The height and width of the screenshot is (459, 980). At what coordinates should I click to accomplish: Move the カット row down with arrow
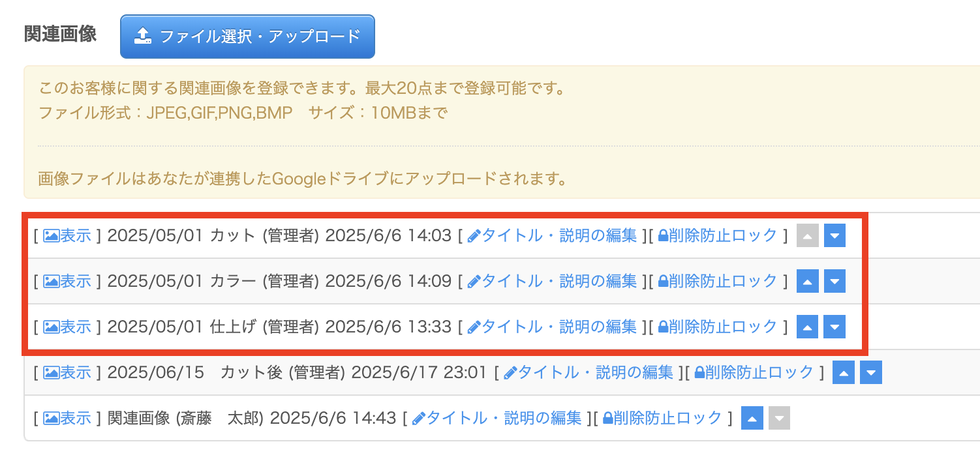pos(835,235)
